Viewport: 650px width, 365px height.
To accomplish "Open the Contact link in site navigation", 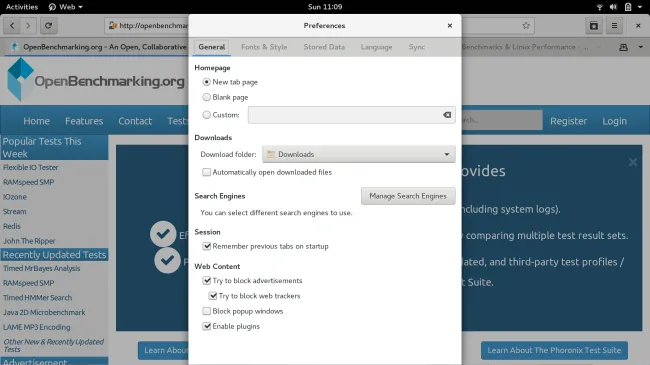I will pos(135,121).
